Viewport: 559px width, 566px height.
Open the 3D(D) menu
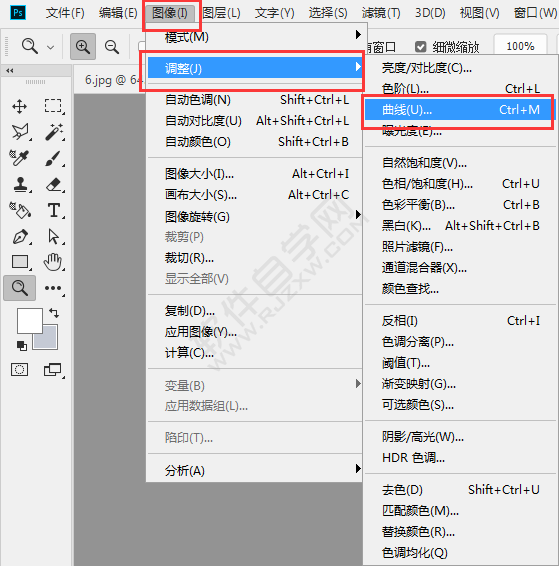tap(430, 13)
